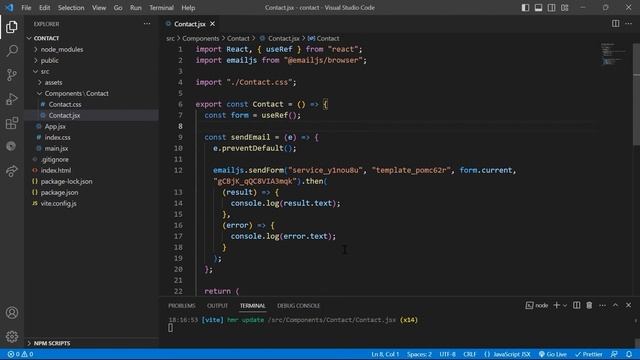640x360 pixels.
Task: Toggle the secondary side bar layout icon
Action: 551,8
